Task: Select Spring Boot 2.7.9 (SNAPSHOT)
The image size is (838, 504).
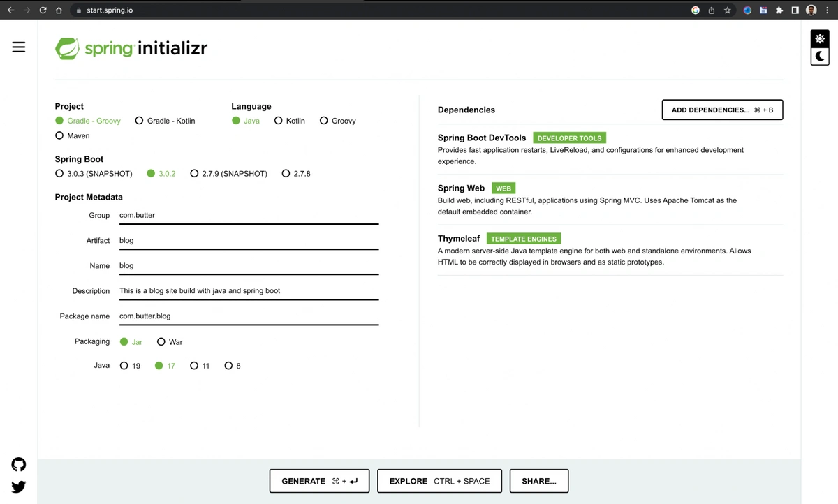Action: coord(229,173)
